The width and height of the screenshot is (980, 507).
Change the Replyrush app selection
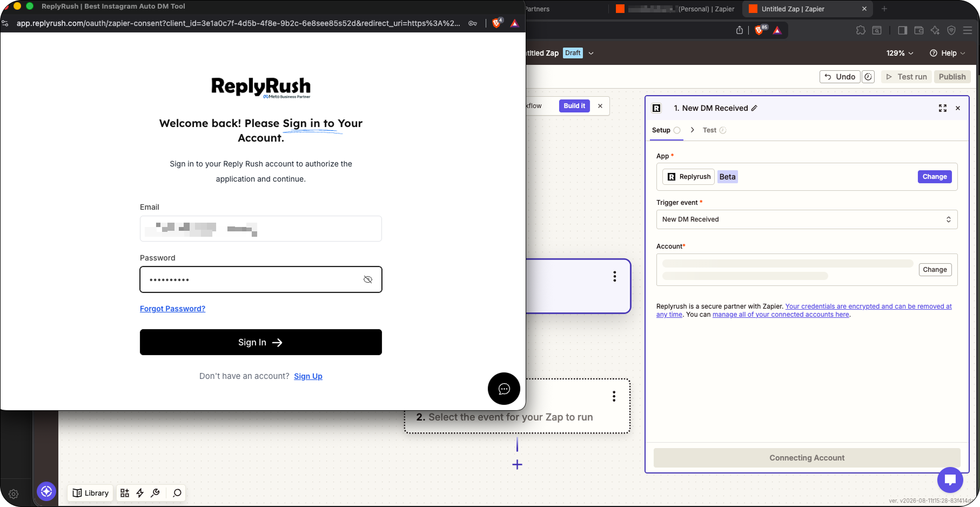[x=935, y=177]
